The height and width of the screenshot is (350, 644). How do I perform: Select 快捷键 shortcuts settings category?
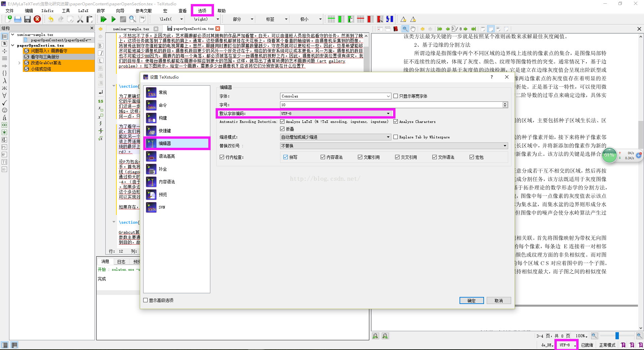[x=177, y=131]
